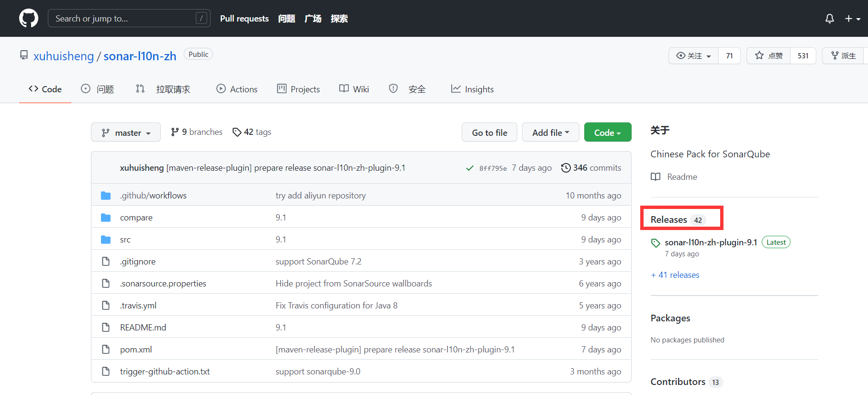This screenshot has width=868, height=395.
Task: Click the Readme book icon
Action: point(656,177)
